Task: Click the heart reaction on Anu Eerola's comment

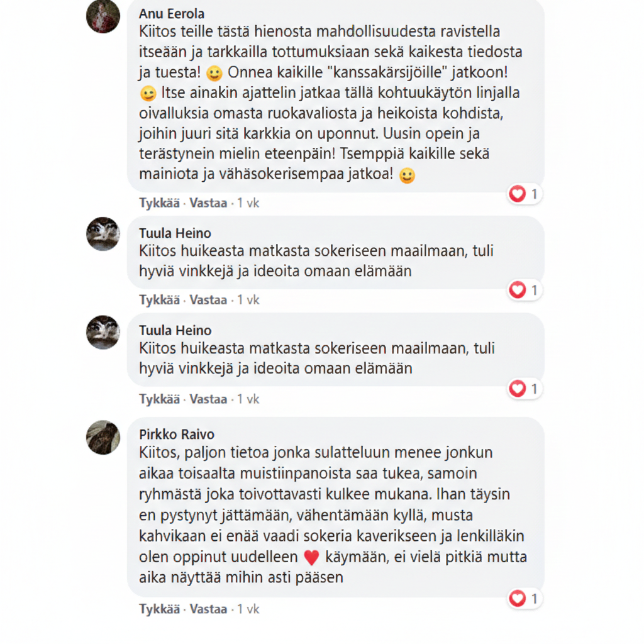Action: (525, 194)
